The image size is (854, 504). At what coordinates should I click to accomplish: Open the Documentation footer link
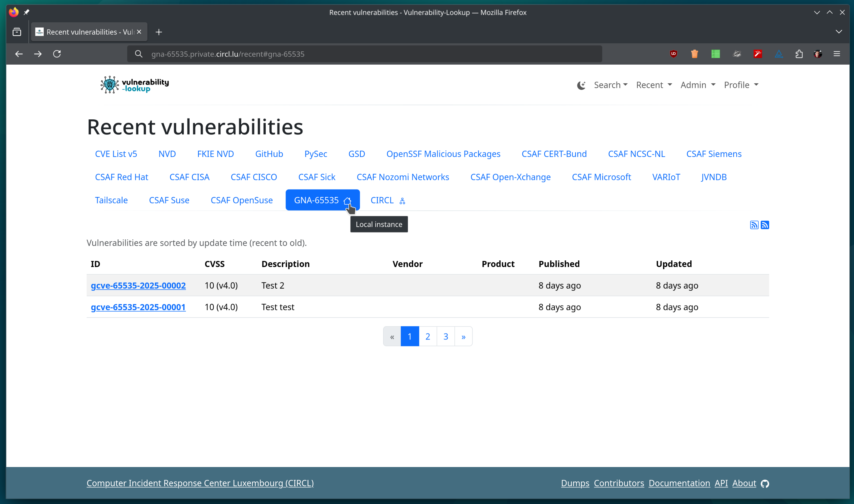[679, 483]
